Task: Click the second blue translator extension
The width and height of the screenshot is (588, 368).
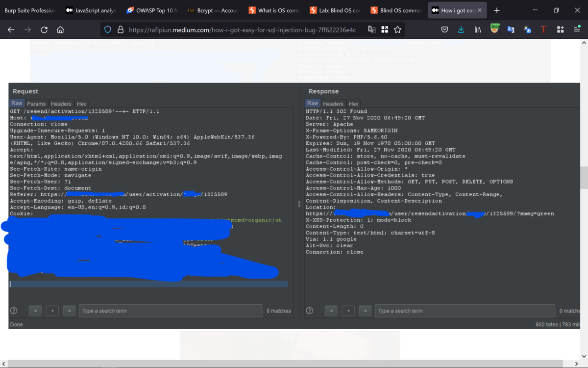Action: click(x=527, y=30)
